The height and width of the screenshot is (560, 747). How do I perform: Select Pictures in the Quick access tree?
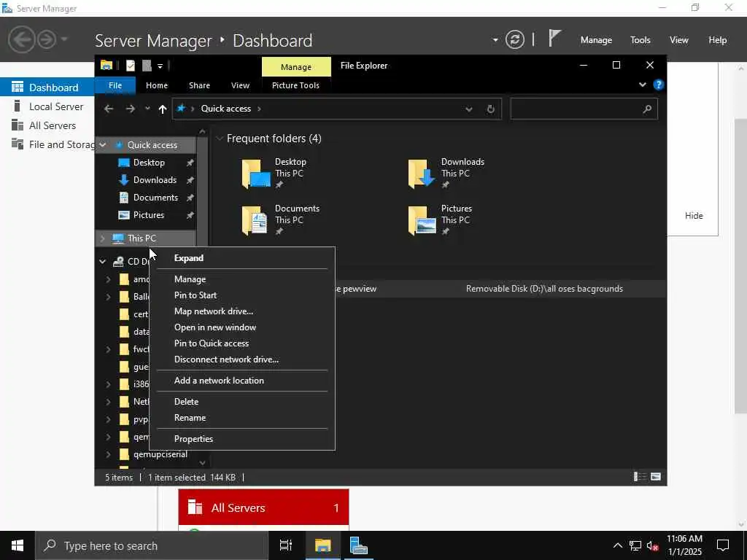click(x=147, y=215)
